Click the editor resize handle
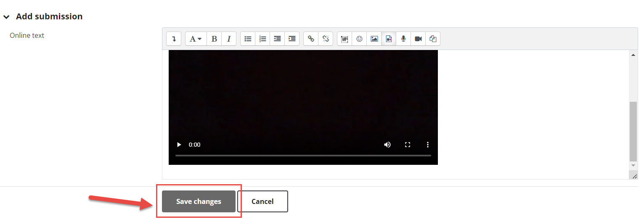 tap(634, 176)
